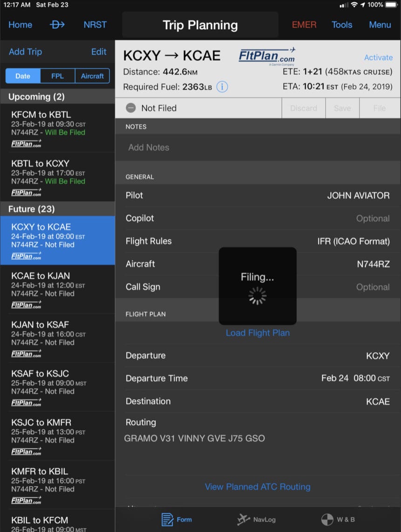Viewport: 401px width, 532px height.
Task: Select the KSAF to KSJC trip
Action: click(57, 387)
